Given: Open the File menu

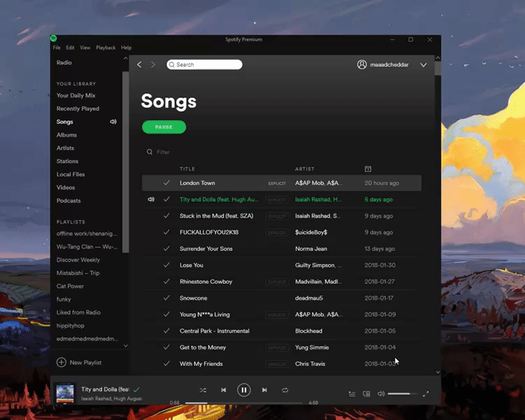Looking at the screenshot, I should (57, 48).
